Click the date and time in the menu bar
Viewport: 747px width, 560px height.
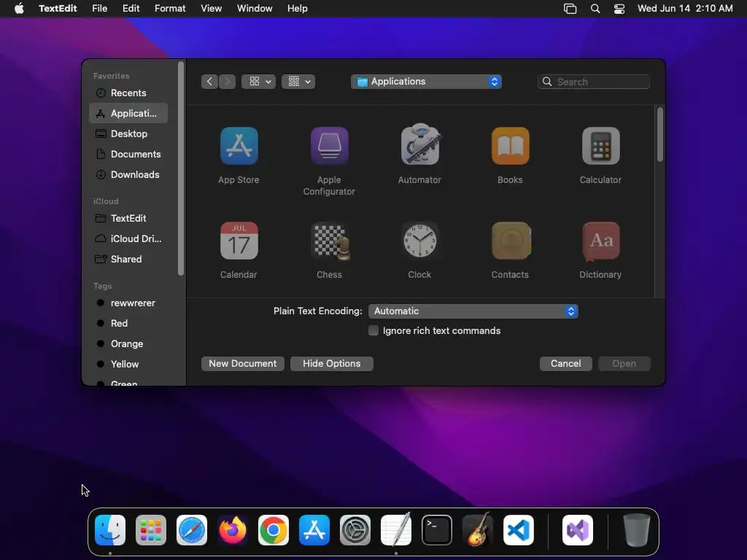[x=685, y=9]
